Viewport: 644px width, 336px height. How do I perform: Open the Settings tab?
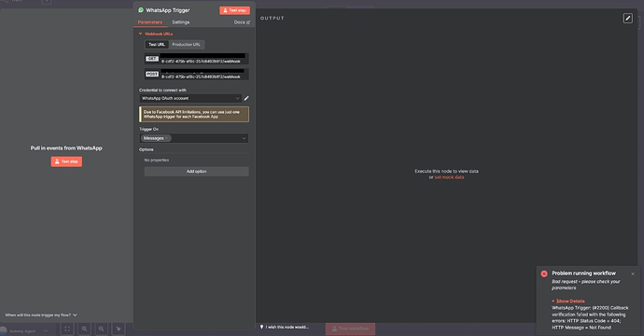coord(181,22)
